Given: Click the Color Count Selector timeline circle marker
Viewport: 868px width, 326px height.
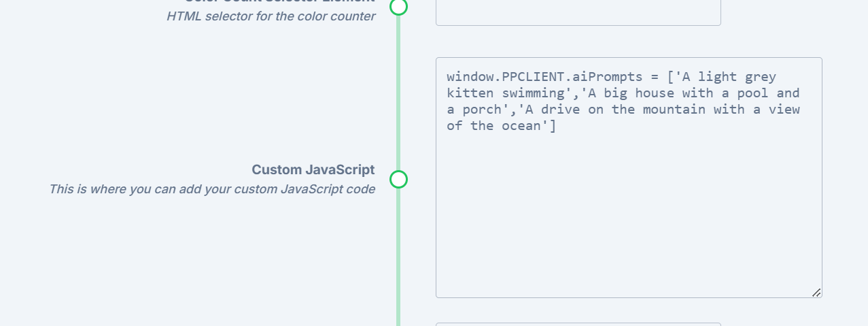Looking at the screenshot, I should coord(398,6).
